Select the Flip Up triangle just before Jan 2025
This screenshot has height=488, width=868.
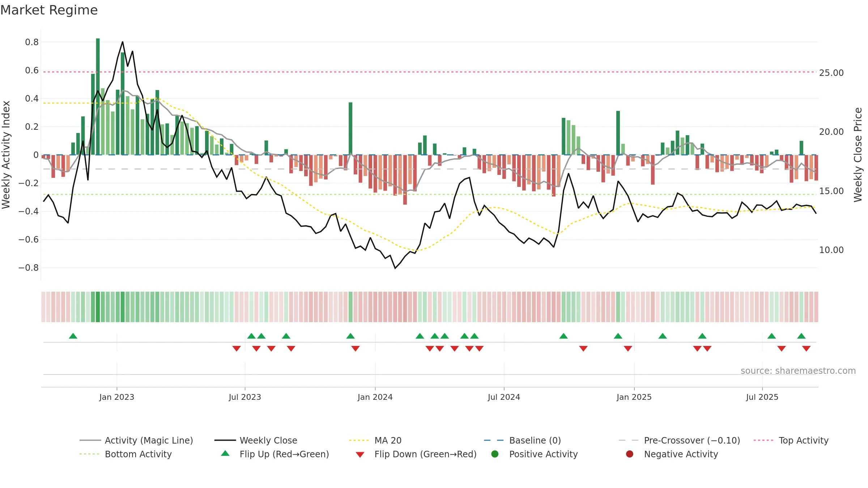click(618, 336)
